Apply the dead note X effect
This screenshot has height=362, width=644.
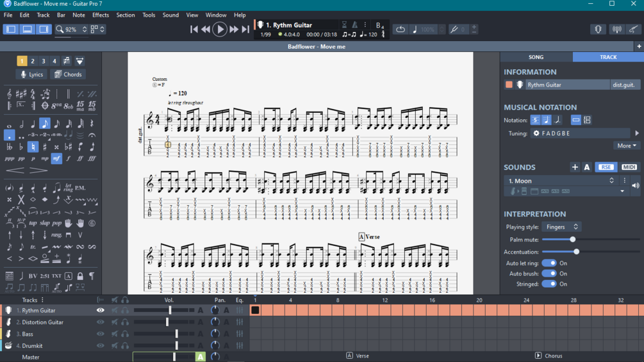click(21, 200)
